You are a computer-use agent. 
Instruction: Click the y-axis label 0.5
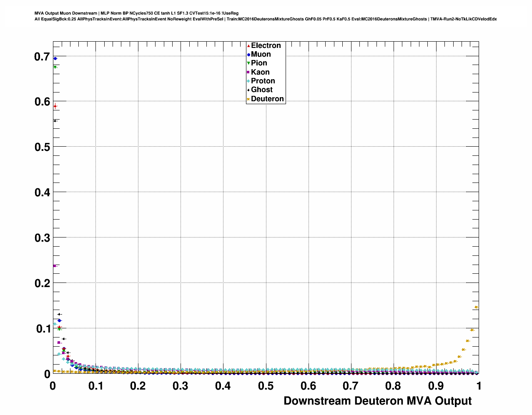[x=42, y=147]
